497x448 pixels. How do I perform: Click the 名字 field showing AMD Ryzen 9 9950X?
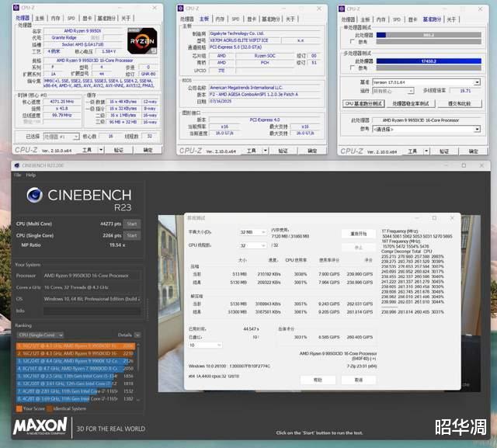(x=82, y=31)
